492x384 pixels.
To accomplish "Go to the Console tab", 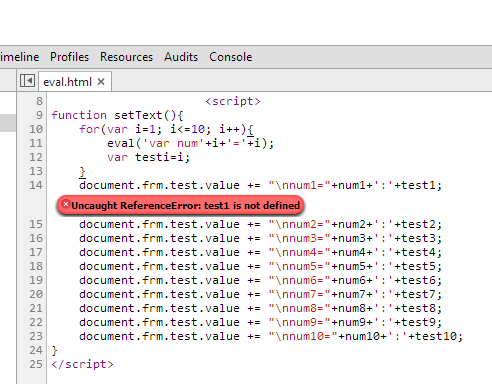I will [231, 57].
